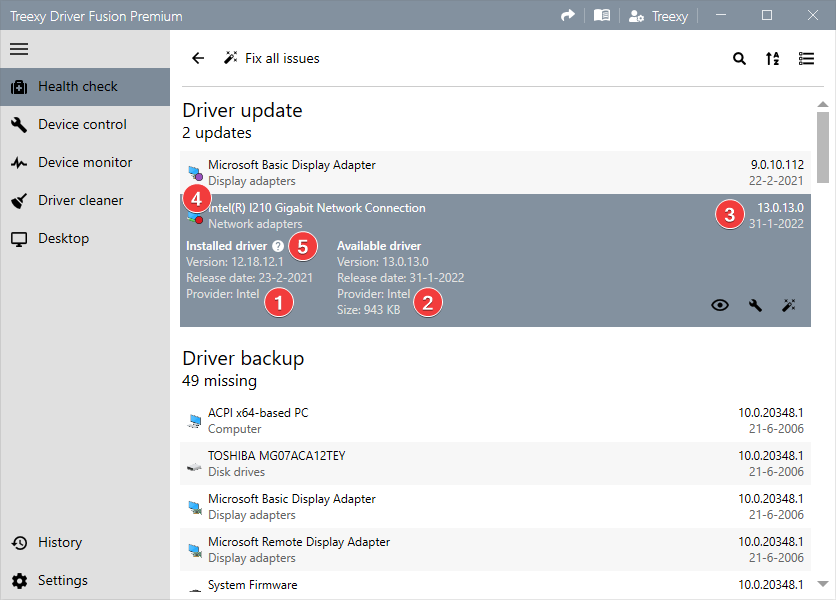Click the vertical scrollbar thumb
Image resolution: width=836 pixels, height=600 pixels.
[823, 147]
